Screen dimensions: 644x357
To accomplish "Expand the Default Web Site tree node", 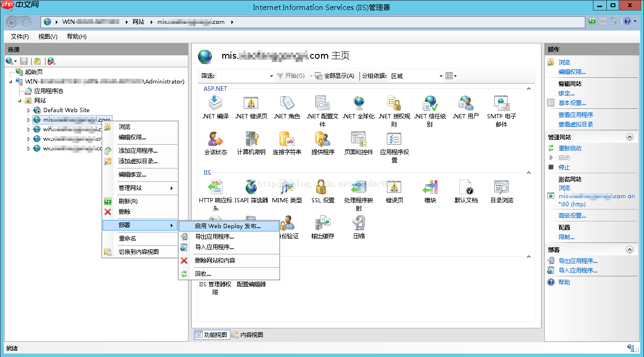I will (29, 110).
